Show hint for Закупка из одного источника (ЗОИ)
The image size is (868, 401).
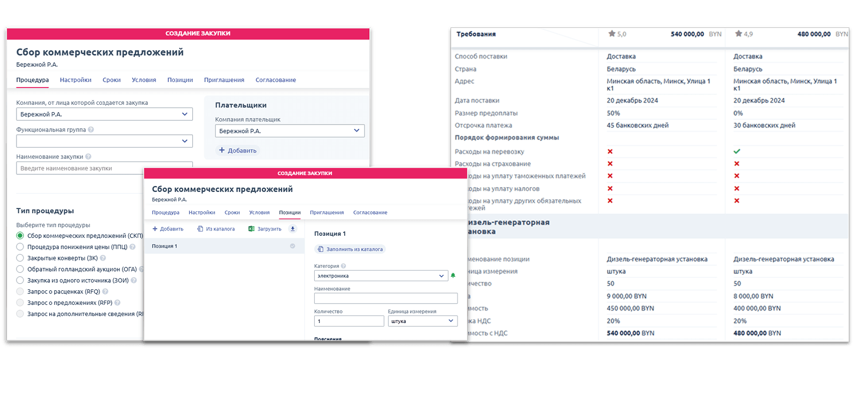134,280
